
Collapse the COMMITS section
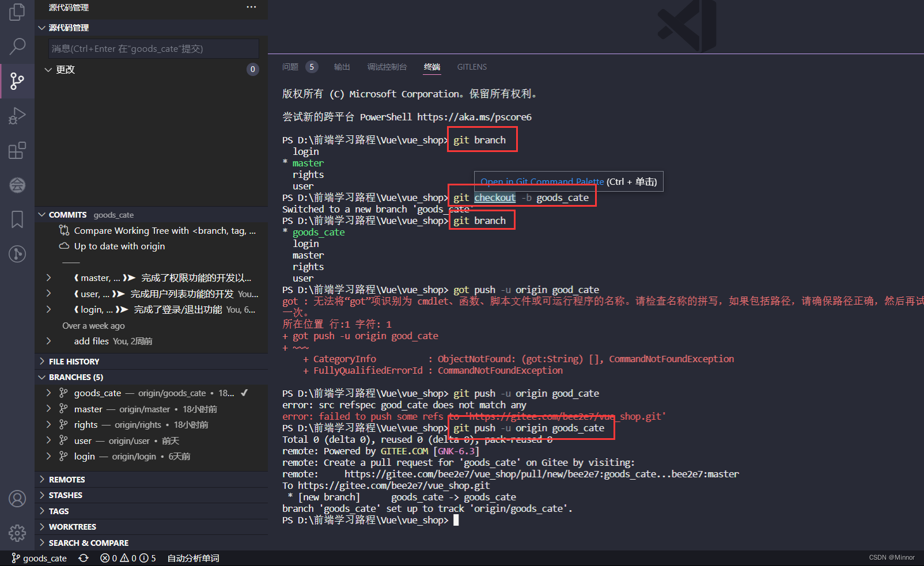(41, 215)
